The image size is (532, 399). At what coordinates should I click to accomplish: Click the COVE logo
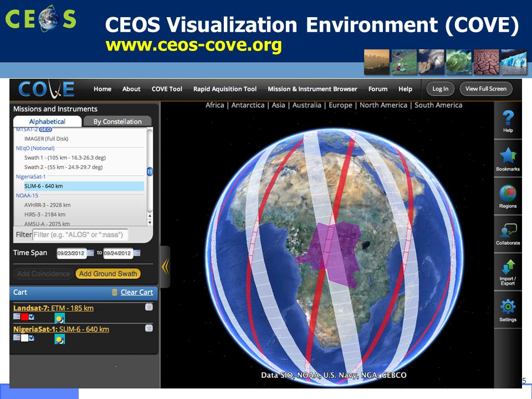pyautogui.click(x=47, y=89)
